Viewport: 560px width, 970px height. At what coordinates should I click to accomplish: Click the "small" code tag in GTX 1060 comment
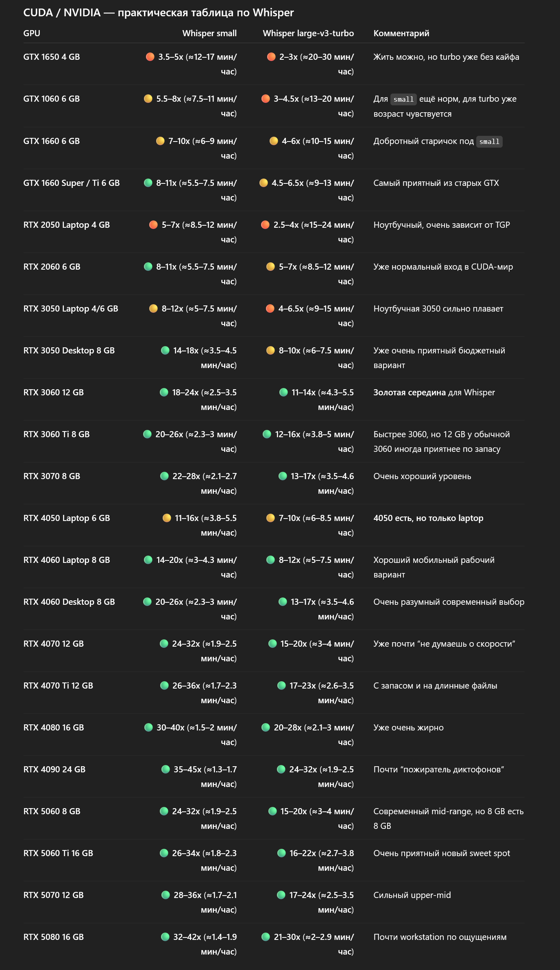coord(403,99)
